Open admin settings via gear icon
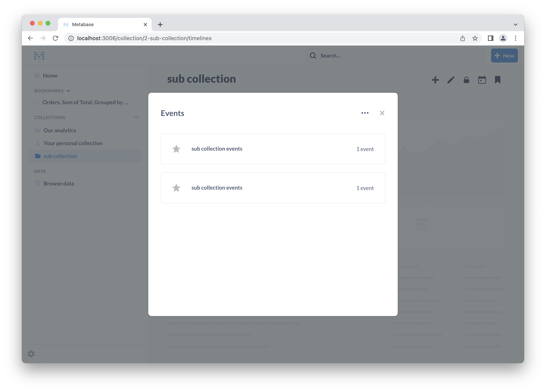Image resolution: width=546 pixels, height=392 pixels. [31, 353]
